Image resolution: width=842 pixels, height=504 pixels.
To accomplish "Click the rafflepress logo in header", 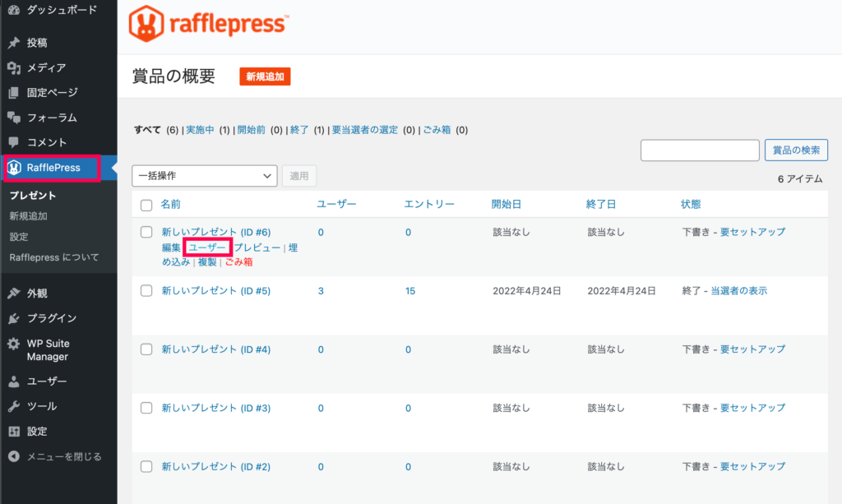I will pyautogui.click(x=208, y=24).
